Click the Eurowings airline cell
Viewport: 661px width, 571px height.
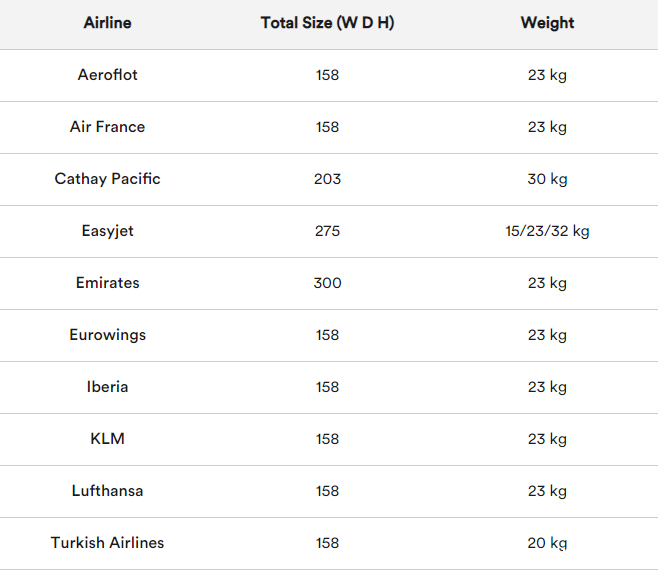[x=107, y=335]
